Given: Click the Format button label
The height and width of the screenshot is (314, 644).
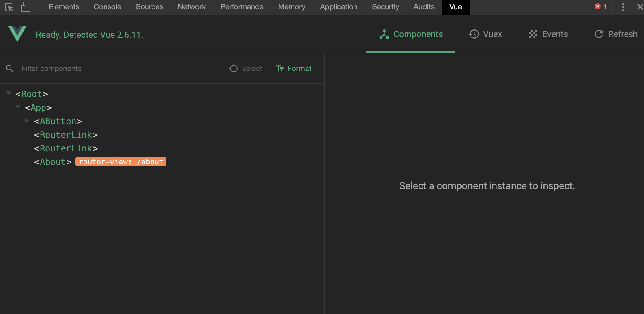Looking at the screenshot, I should tap(299, 69).
